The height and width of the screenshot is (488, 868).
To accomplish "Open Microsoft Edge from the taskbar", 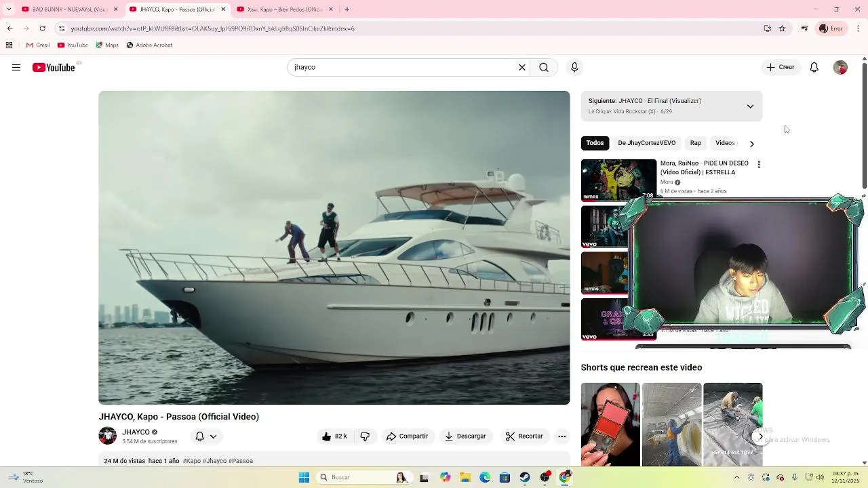I will tap(485, 478).
